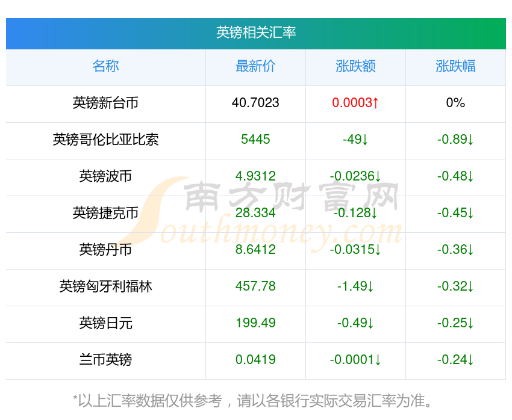The height and width of the screenshot is (420, 512).
Task: Click the percentage -0.32↓
Action: [x=455, y=286]
